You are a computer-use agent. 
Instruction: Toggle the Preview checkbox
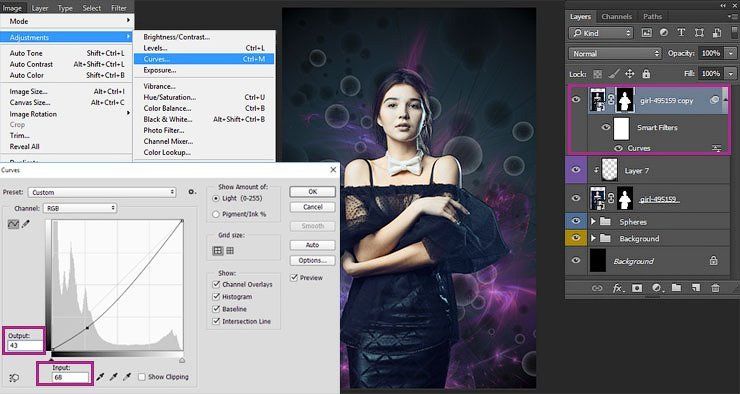[x=294, y=277]
